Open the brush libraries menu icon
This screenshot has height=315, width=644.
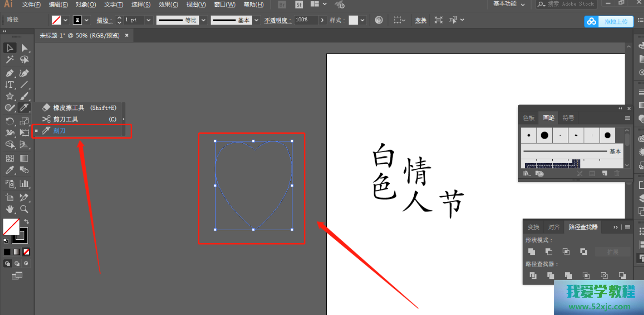point(527,174)
